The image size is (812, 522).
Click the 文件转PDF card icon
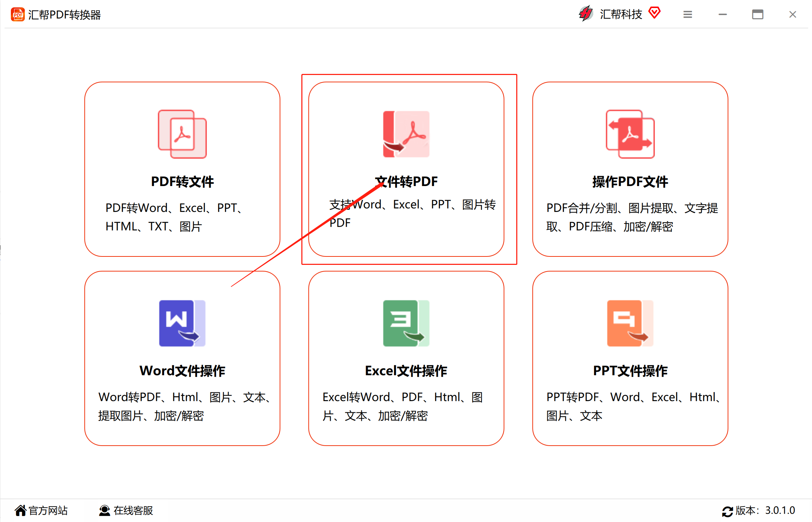coord(406,134)
